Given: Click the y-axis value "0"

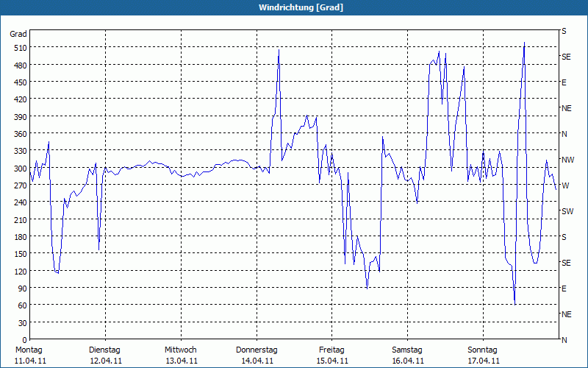Looking at the screenshot, I should [x=25, y=340].
